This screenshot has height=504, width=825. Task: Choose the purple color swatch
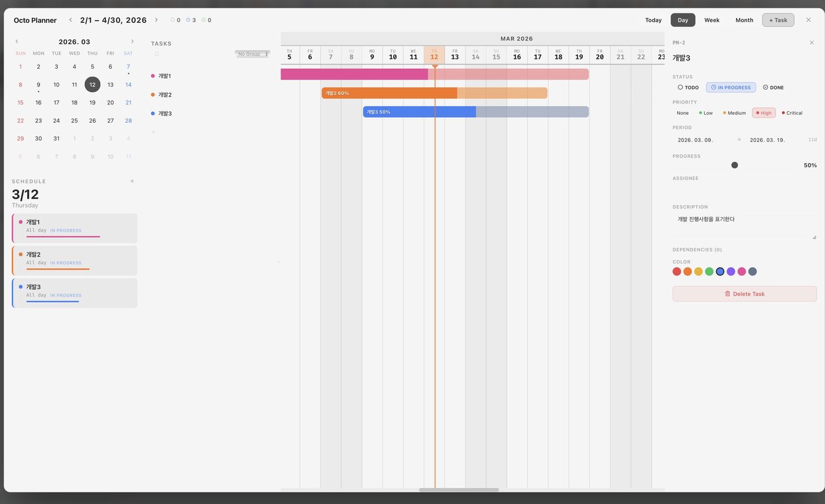pos(731,271)
